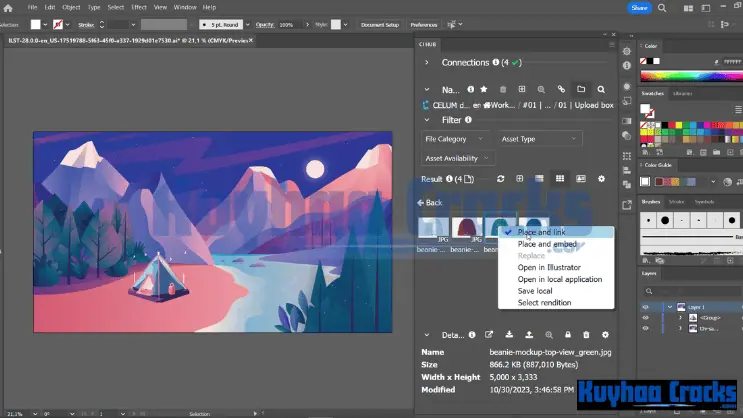Open the folder icon in navigation row
The image size is (743, 418).
(580, 89)
